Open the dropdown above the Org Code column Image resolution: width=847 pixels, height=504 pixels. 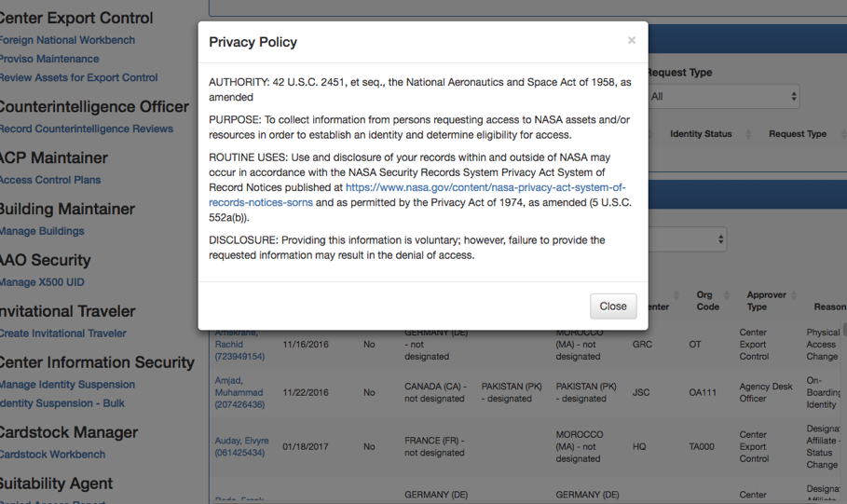[x=688, y=239]
